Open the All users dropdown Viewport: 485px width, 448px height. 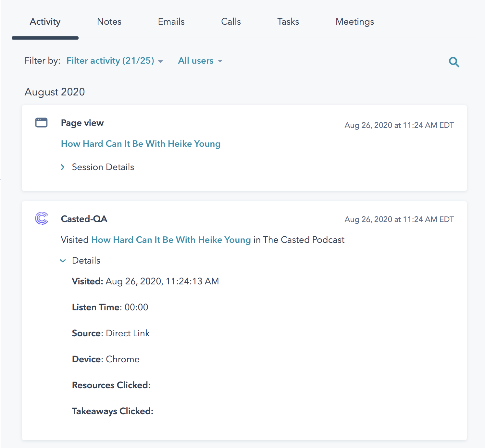pos(200,61)
